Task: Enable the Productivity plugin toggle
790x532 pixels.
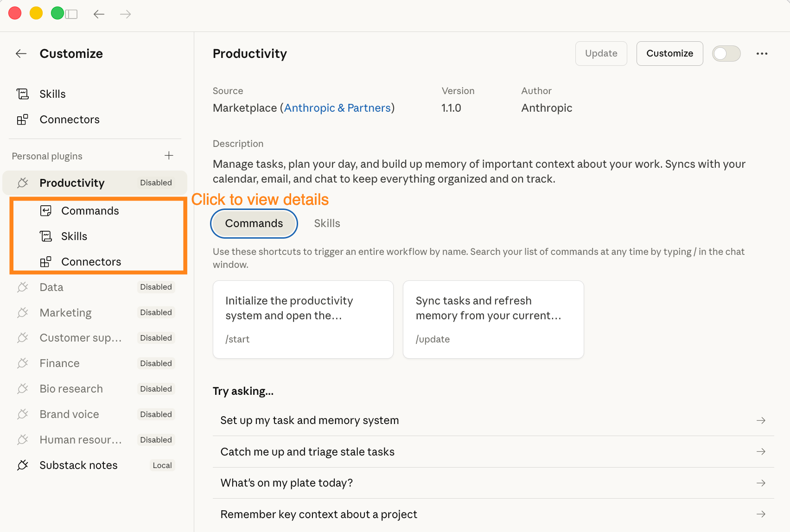Action: tap(726, 54)
